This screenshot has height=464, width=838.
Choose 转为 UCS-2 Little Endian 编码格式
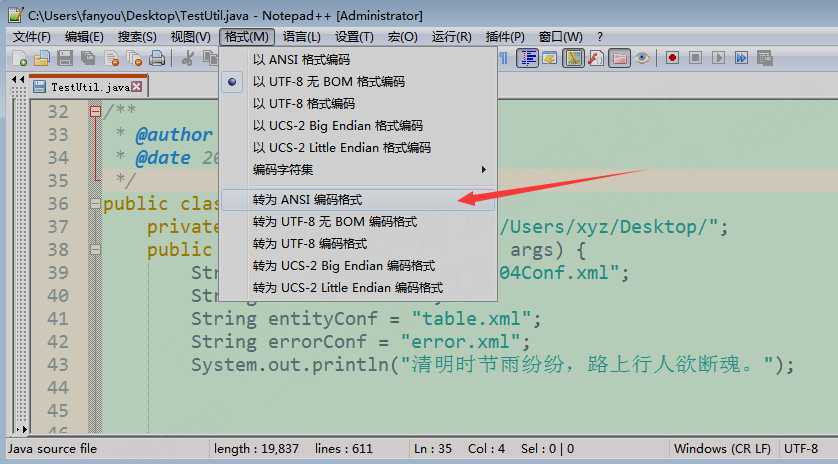click(358, 288)
